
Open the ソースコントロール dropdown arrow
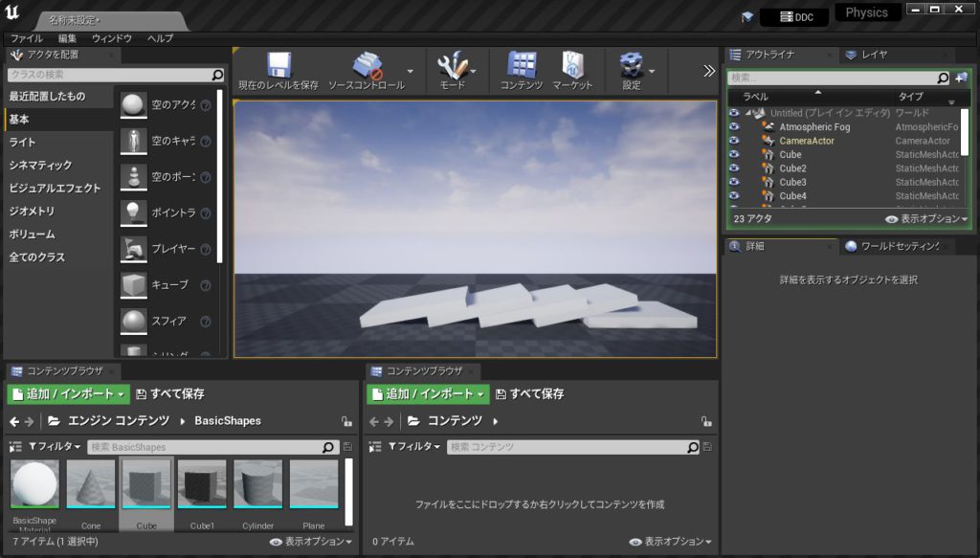point(410,71)
